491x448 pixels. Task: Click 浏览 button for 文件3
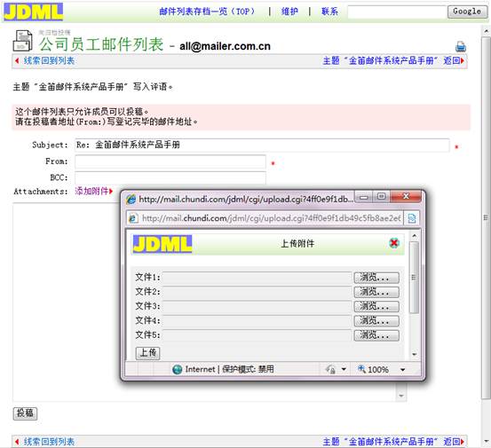[376, 306]
